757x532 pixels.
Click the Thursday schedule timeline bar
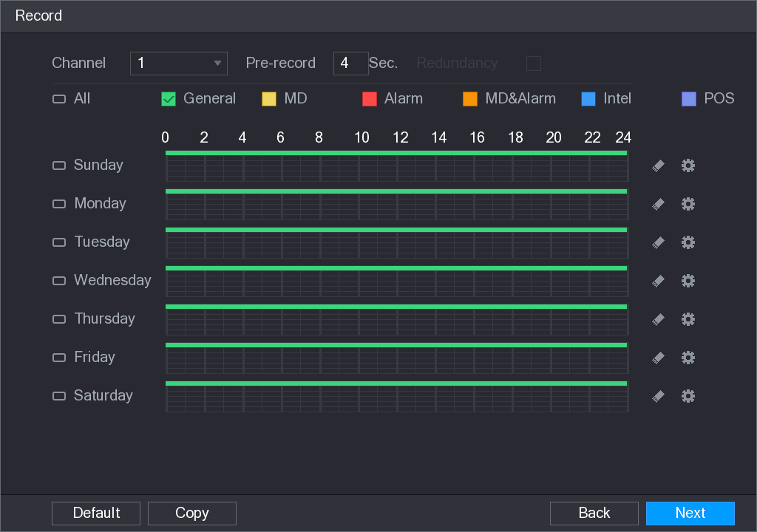tap(397, 320)
